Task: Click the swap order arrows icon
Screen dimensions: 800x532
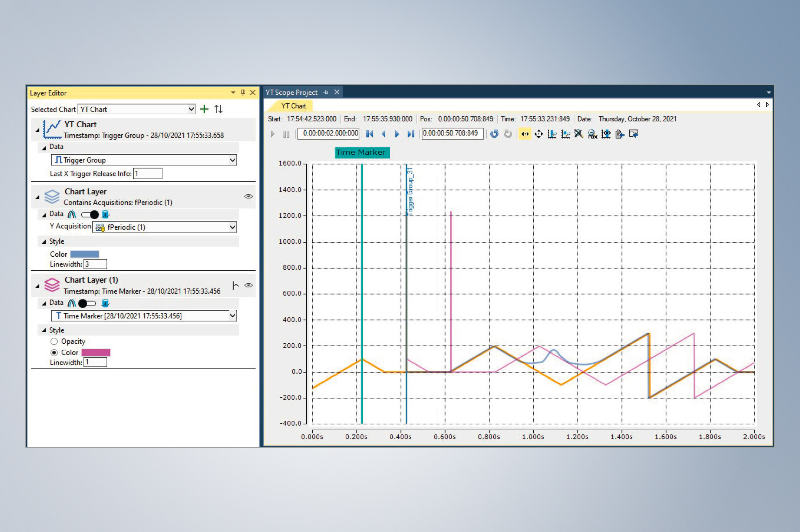Action: [x=219, y=109]
